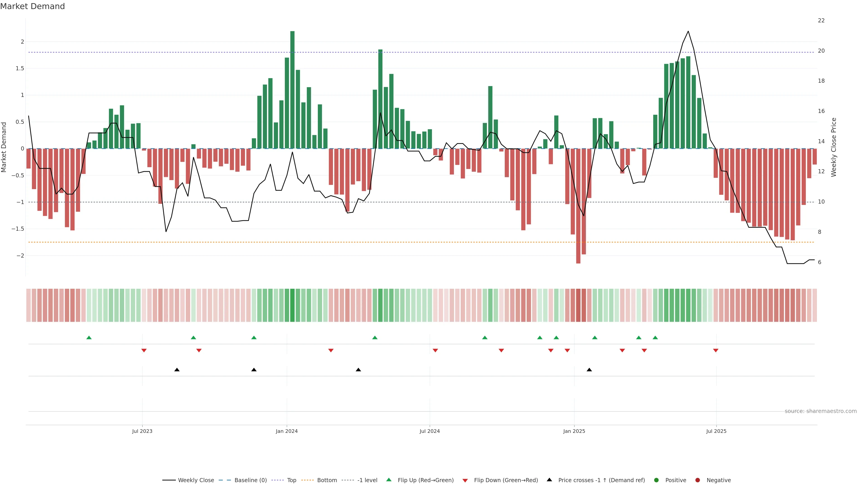This screenshot has height=488, width=868.
Task: Toggle the Weekly Close legend entry
Action: tap(196, 480)
